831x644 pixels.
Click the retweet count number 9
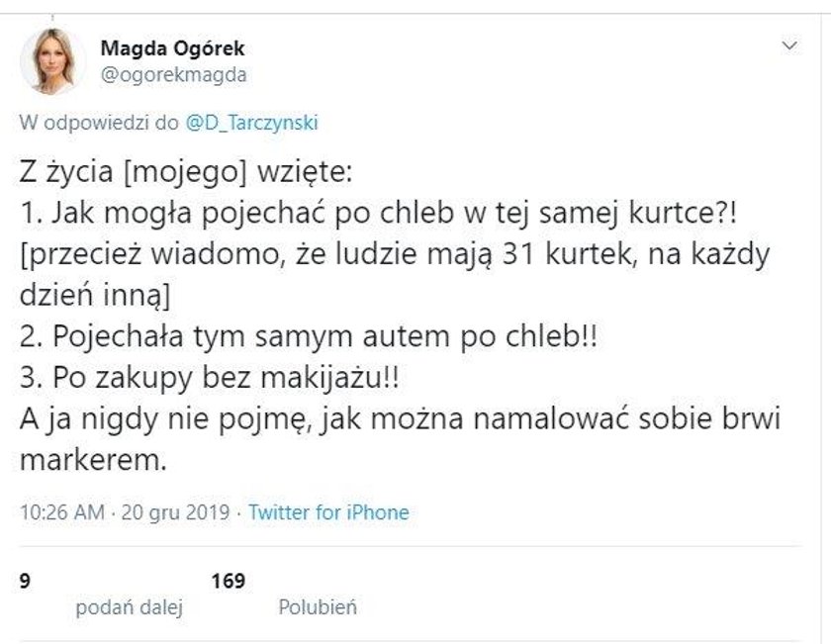(x=24, y=582)
